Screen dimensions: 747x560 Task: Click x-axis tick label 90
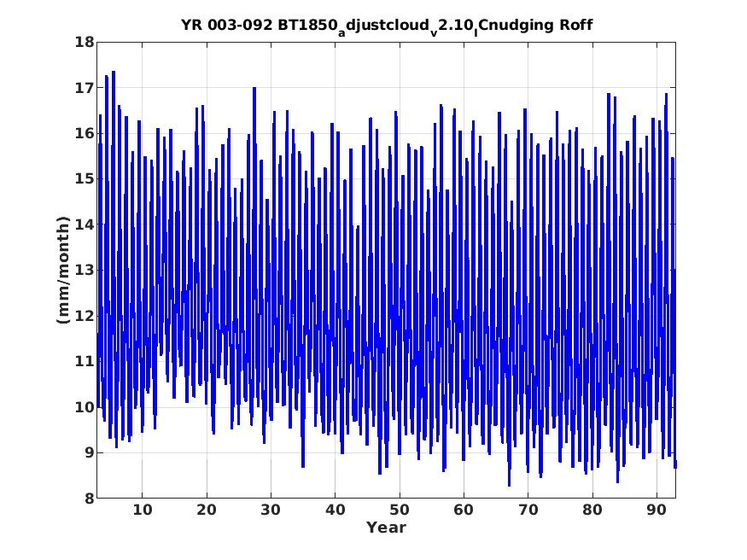(x=657, y=510)
